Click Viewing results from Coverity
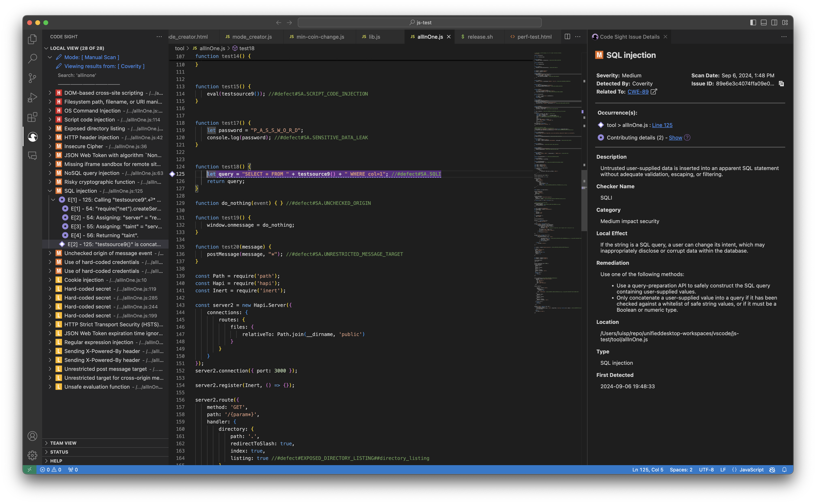Screen dimensions: 816x504 tap(104, 66)
